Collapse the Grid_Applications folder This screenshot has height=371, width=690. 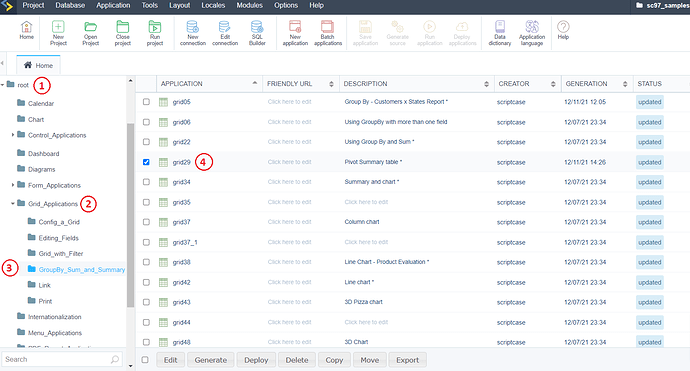[13, 203]
